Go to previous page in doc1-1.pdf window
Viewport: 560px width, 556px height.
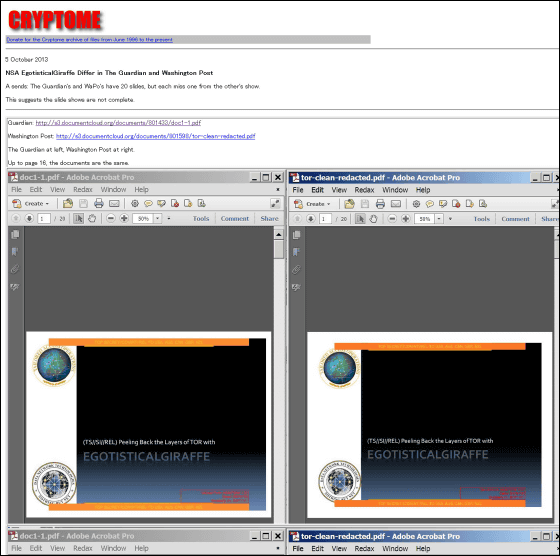(16, 218)
